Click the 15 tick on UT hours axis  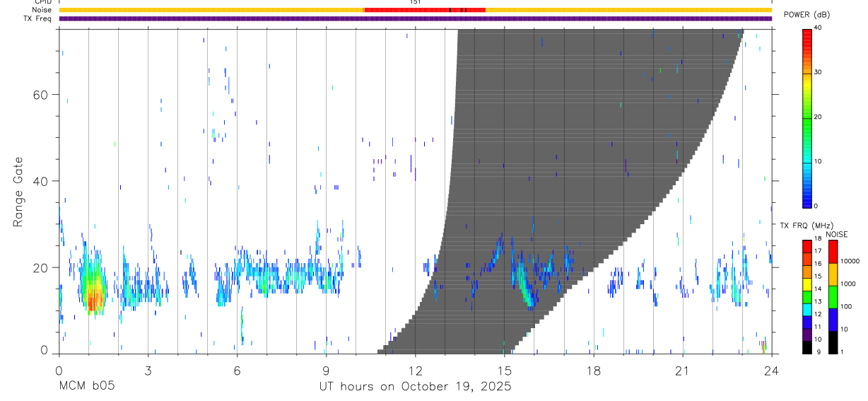504,370
